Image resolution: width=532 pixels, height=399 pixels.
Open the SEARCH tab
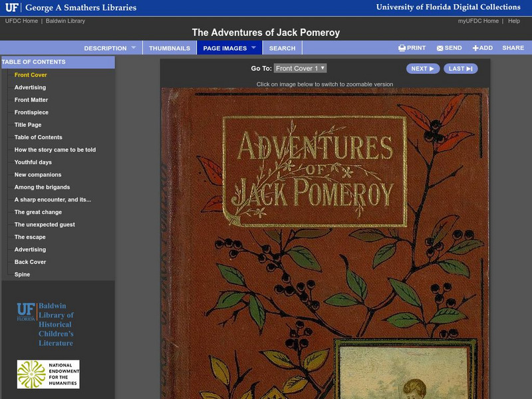[283, 48]
